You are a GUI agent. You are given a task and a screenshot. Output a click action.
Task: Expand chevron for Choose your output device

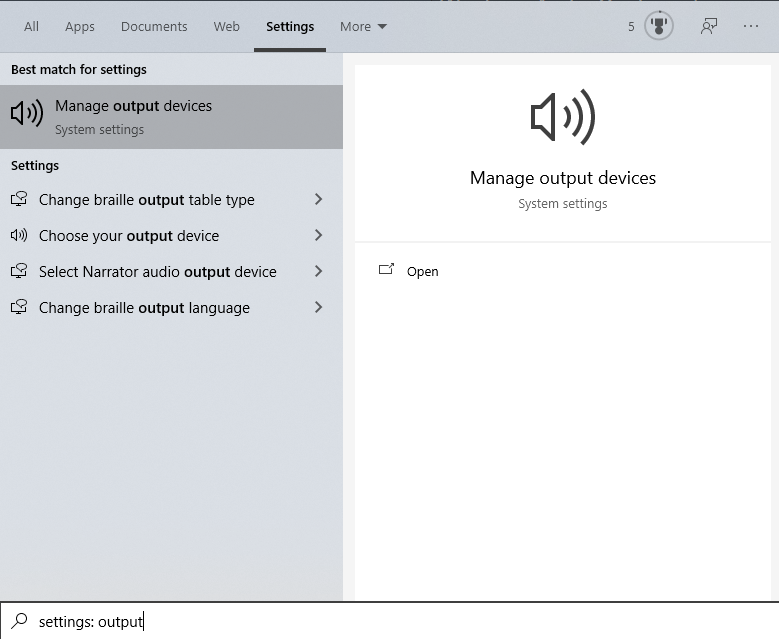[x=318, y=236]
